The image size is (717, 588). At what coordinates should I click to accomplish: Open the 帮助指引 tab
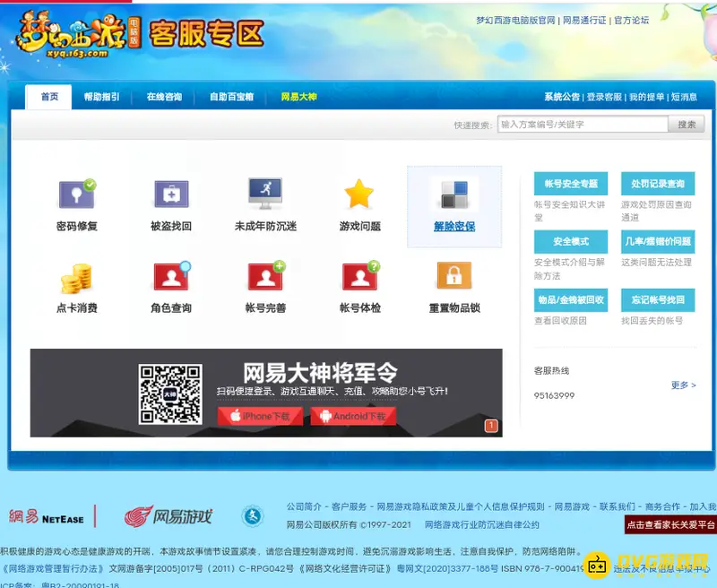click(x=101, y=97)
